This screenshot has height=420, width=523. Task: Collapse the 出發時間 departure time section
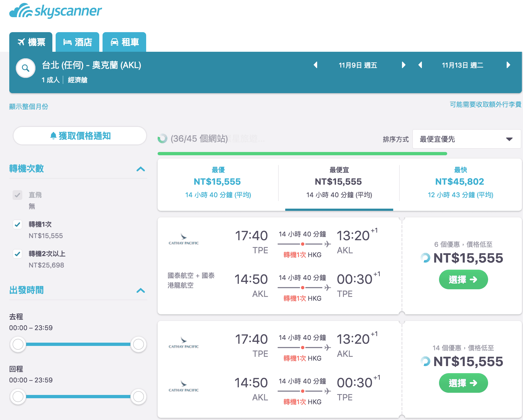(x=141, y=290)
